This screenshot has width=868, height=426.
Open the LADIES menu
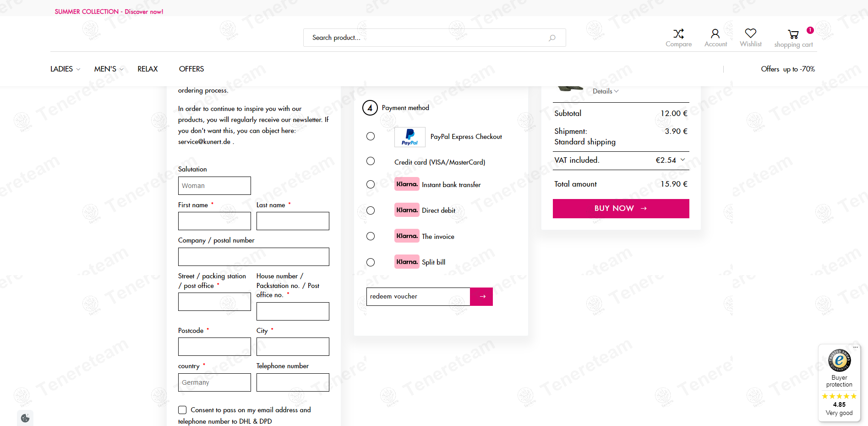tap(65, 69)
